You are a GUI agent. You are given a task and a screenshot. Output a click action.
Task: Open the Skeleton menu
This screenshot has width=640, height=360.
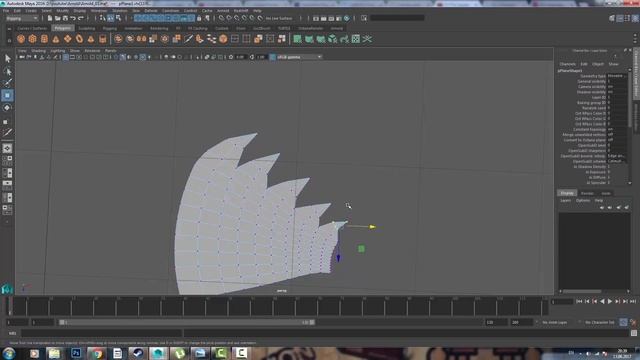[x=120, y=11]
